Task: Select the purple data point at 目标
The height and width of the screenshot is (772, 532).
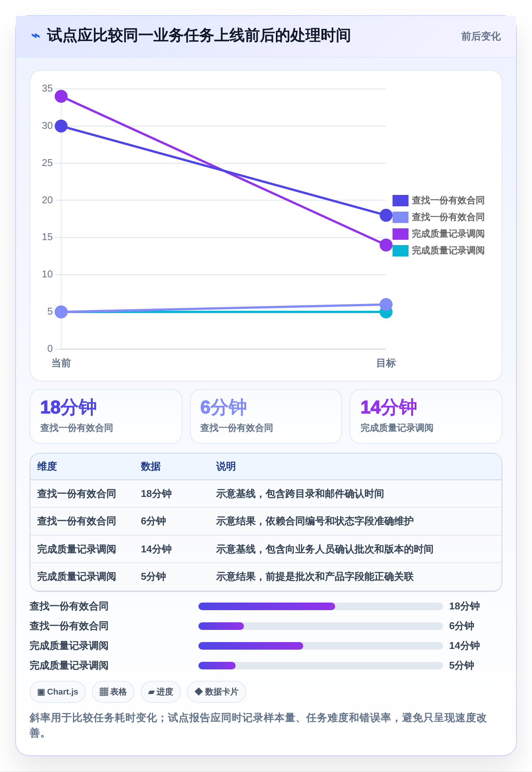Action: (x=386, y=245)
